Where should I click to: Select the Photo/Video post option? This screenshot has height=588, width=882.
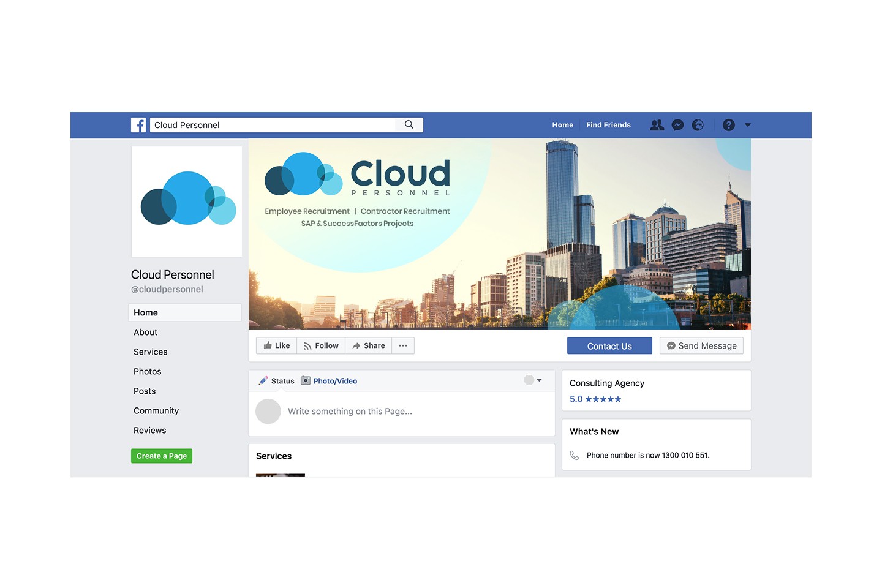tap(329, 381)
